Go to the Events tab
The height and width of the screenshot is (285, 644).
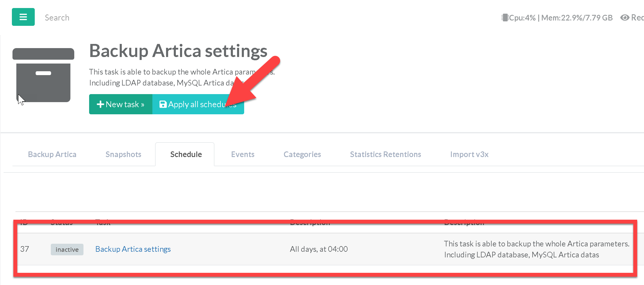pos(243,154)
